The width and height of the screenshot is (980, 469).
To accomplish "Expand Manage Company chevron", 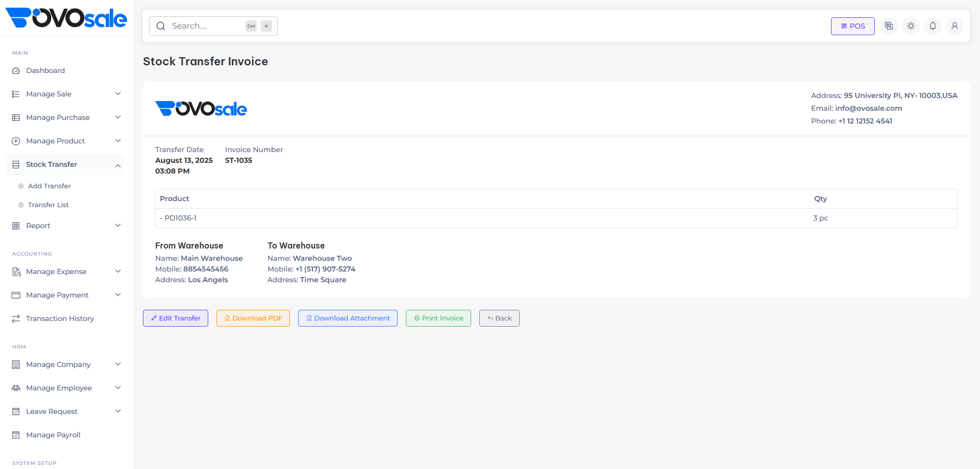I will click(118, 364).
